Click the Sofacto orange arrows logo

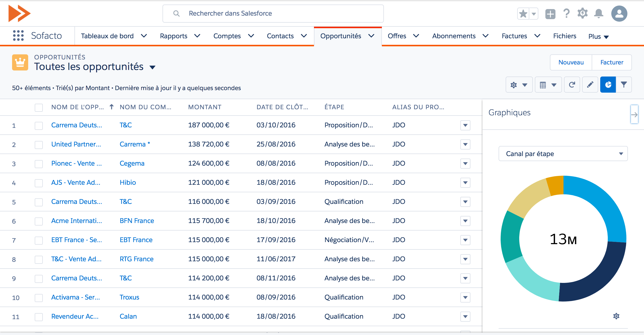click(x=19, y=13)
